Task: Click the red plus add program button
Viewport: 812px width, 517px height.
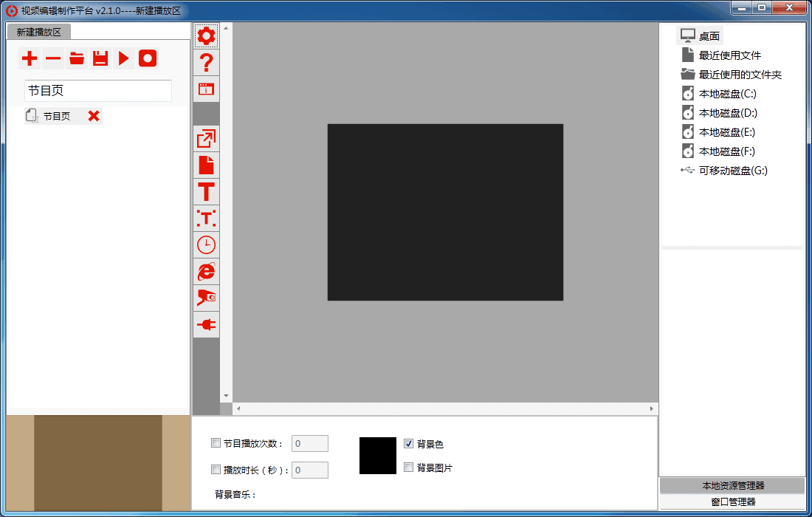Action: point(30,58)
